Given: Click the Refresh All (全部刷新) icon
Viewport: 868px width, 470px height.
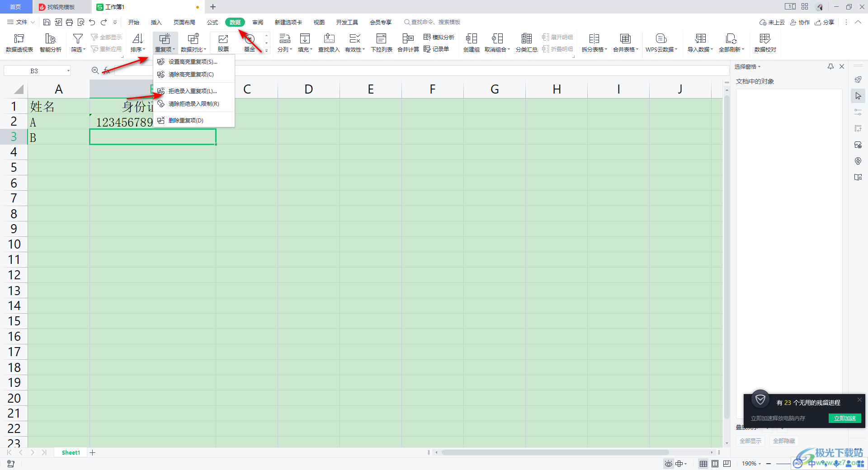Looking at the screenshot, I should [731, 39].
